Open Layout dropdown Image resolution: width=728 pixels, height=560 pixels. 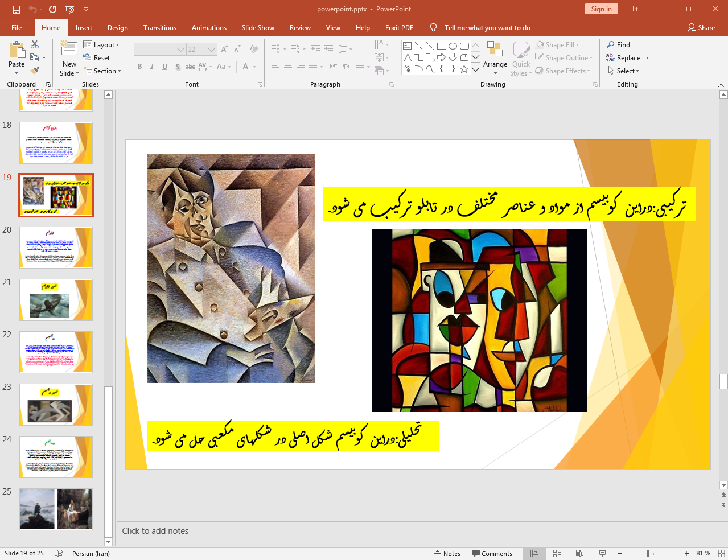101,44
